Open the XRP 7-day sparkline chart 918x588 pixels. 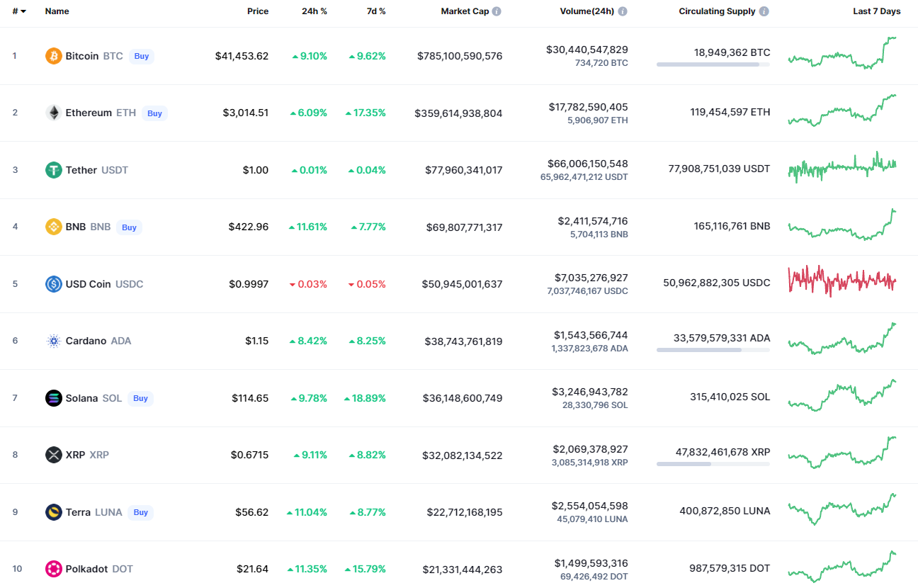click(x=842, y=453)
